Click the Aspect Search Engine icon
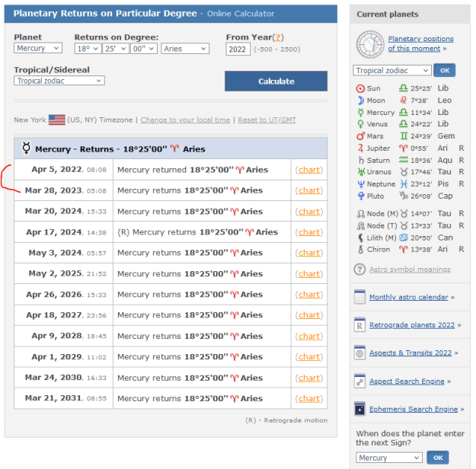476x469 pixels. click(359, 381)
